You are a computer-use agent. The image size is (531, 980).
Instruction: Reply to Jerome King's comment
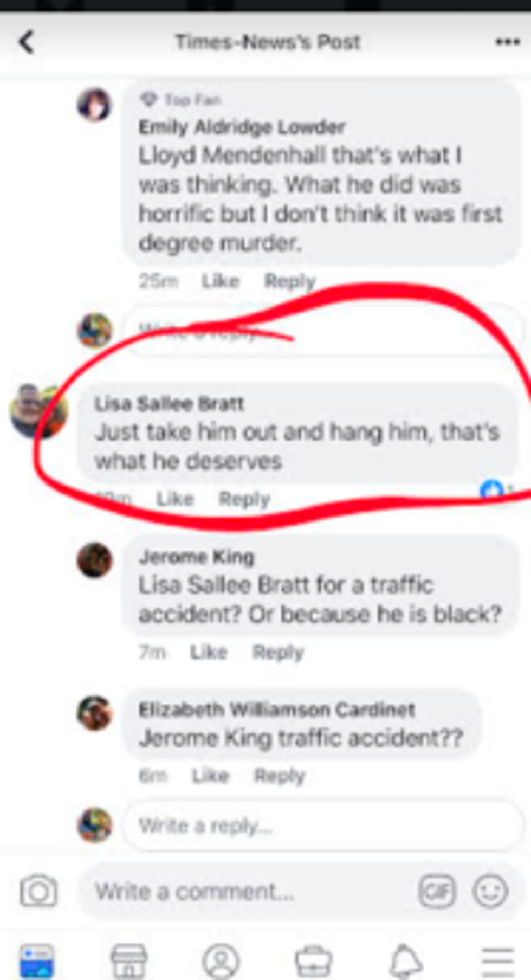(279, 652)
